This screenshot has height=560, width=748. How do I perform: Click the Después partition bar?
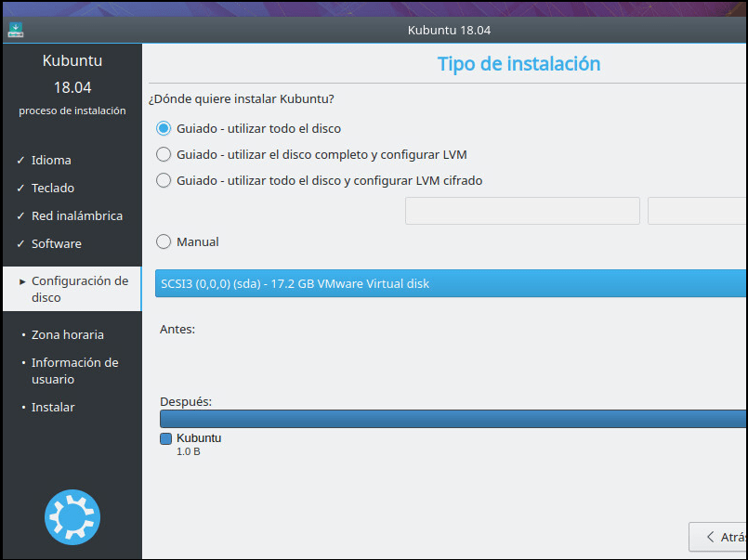pos(446,418)
